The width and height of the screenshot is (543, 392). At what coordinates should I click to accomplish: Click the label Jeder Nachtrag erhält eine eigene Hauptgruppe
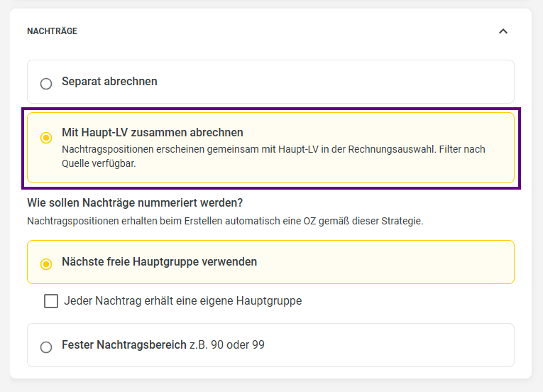[183, 300]
